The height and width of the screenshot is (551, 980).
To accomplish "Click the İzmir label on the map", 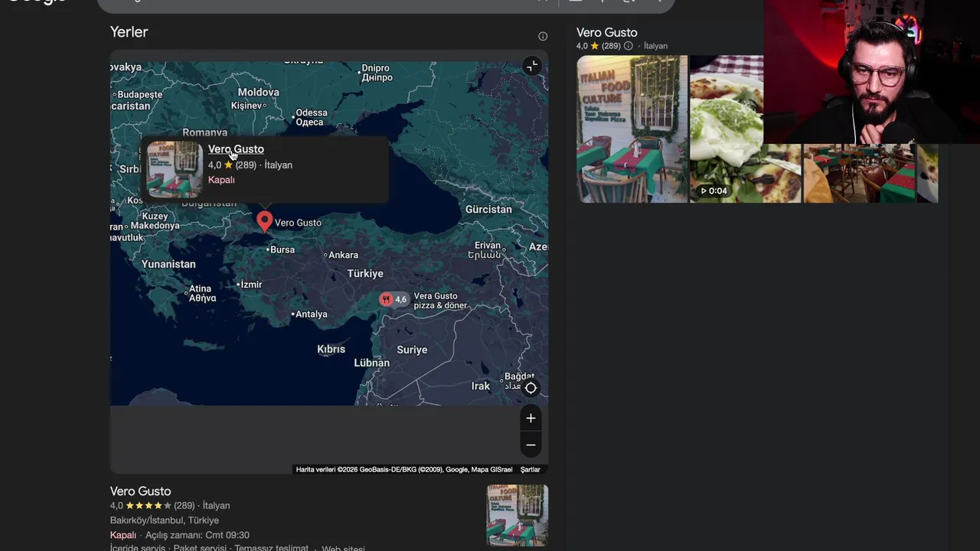I will [250, 285].
